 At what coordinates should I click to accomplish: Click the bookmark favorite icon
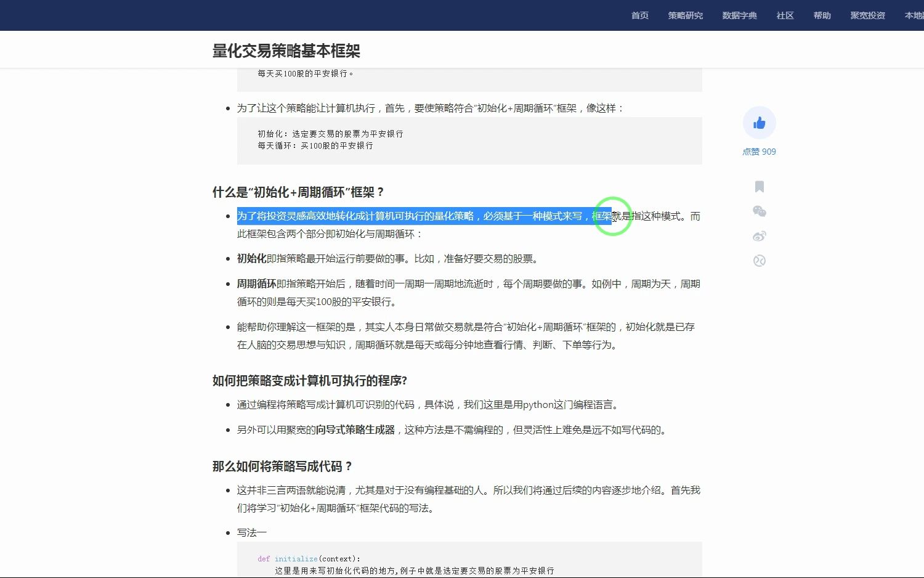(x=760, y=187)
